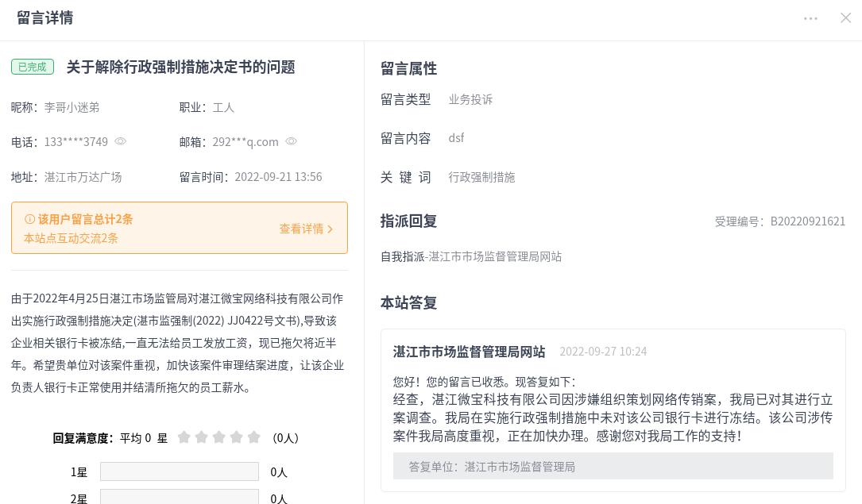Click the 2星 rating progress bar
This screenshot has width=862, height=504.
click(x=180, y=497)
